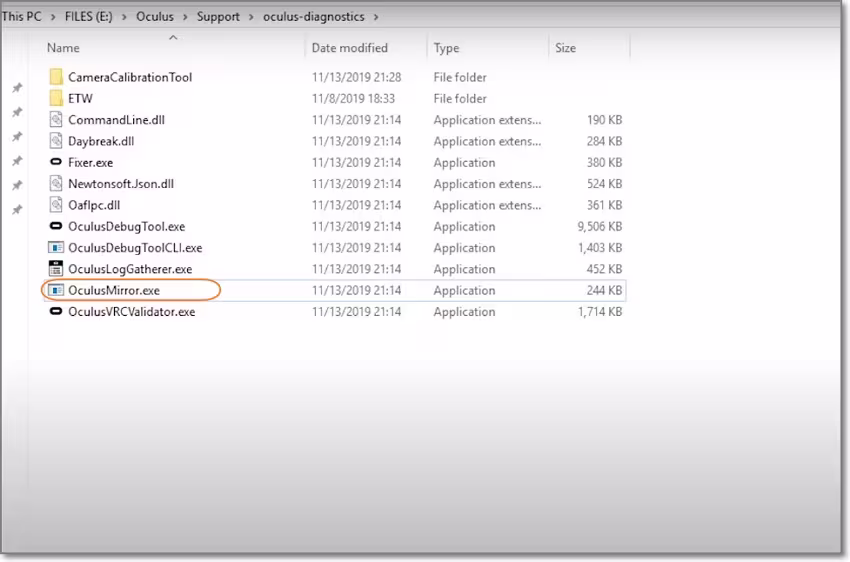Screen dimensions: 850x562
Task: Expand chevron after FILES (E:)
Action: [x=124, y=17]
